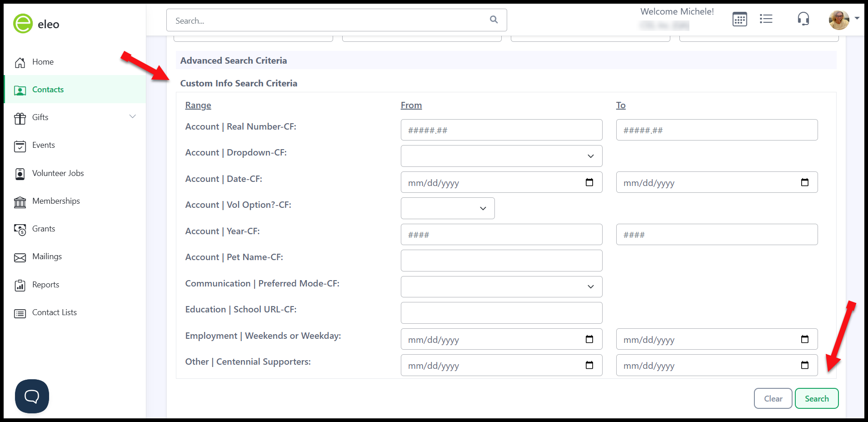Click the Custom Info Search Criteria heading
The height and width of the screenshot is (422, 868).
pyautogui.click(x=239, y=83)
